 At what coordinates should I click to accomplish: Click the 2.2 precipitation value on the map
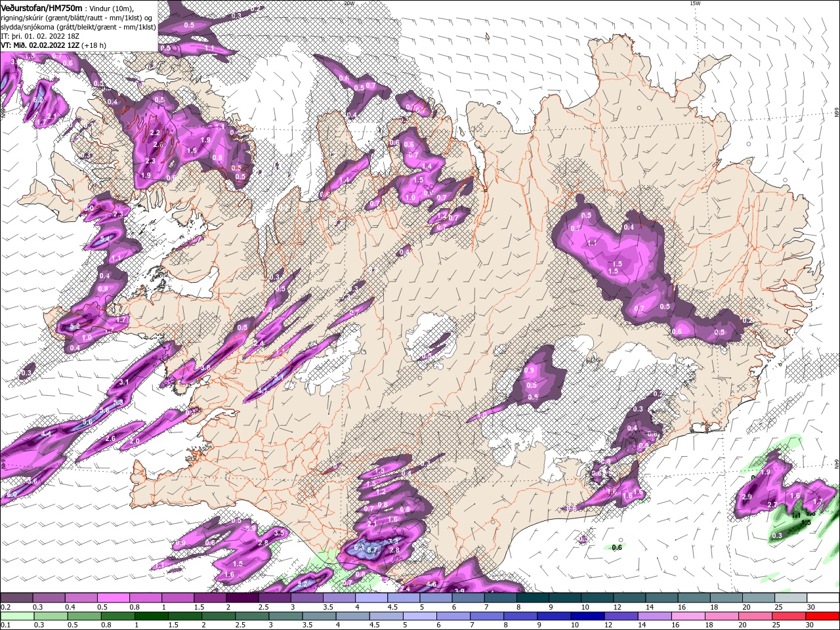[156, 133]
